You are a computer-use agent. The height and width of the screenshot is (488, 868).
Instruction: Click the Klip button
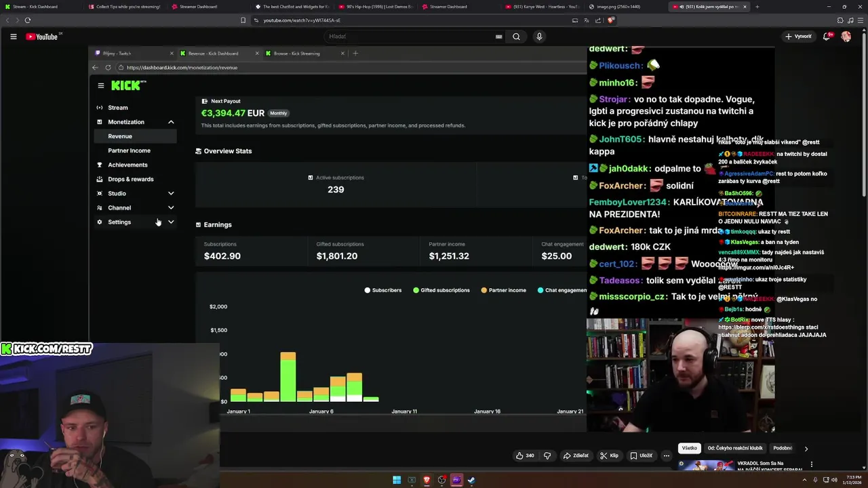click(609, 455)
